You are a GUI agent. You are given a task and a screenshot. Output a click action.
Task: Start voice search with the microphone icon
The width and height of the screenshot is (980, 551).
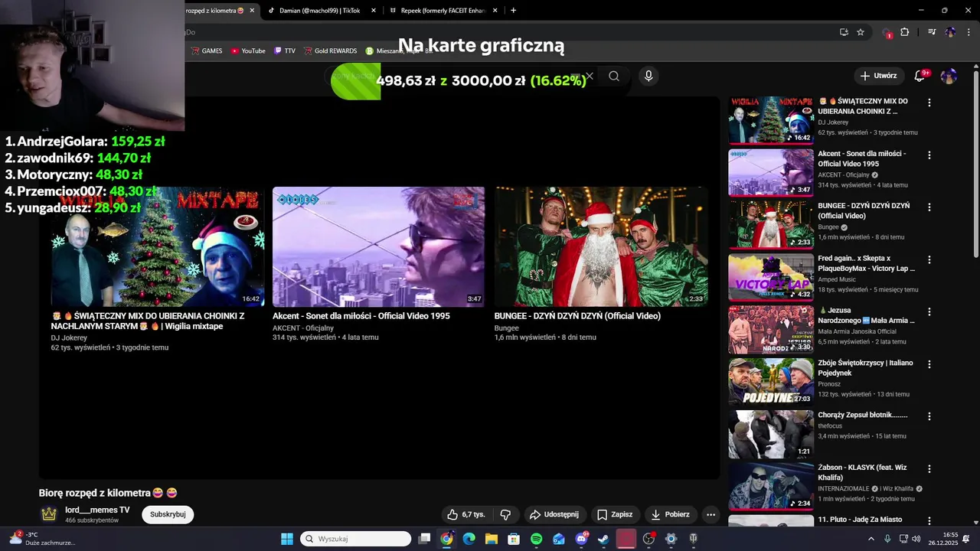[x=648, y=76]
